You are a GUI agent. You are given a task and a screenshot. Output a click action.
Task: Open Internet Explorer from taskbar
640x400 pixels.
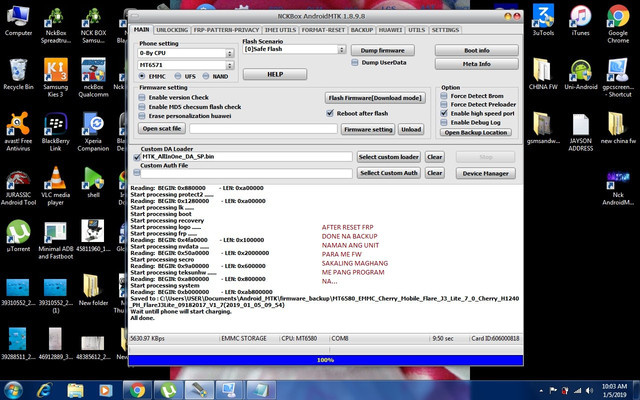pos(44,391)
